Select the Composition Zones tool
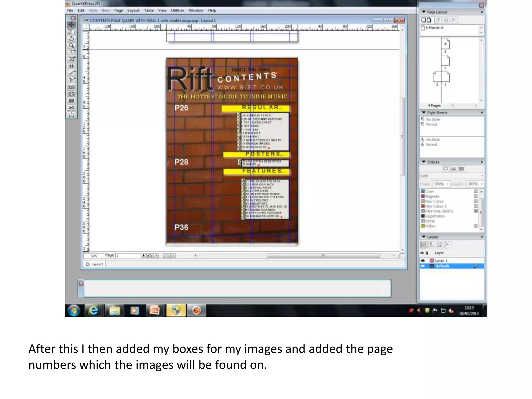This screenshot has width=532, height=399. pos(71,101)
